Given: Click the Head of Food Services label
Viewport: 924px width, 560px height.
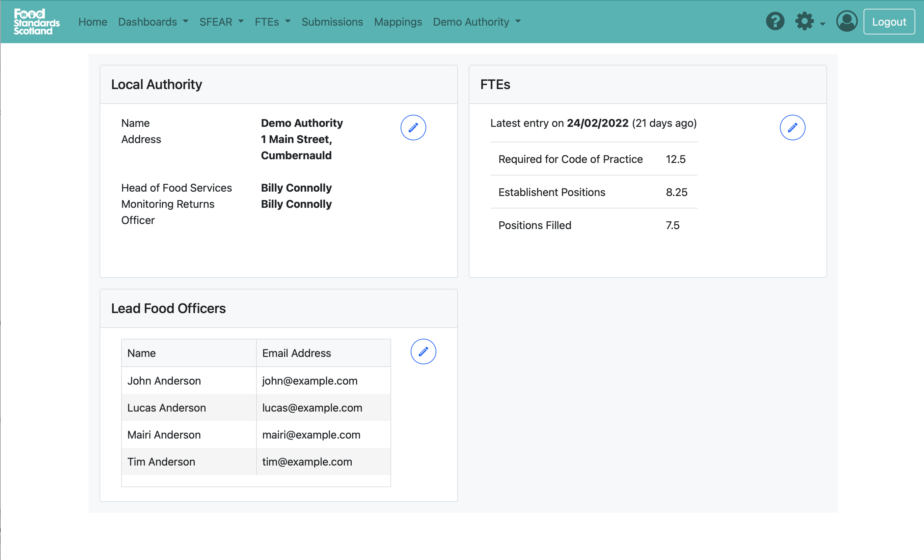Looking at the screenshot, I should (x=176, y=188).
